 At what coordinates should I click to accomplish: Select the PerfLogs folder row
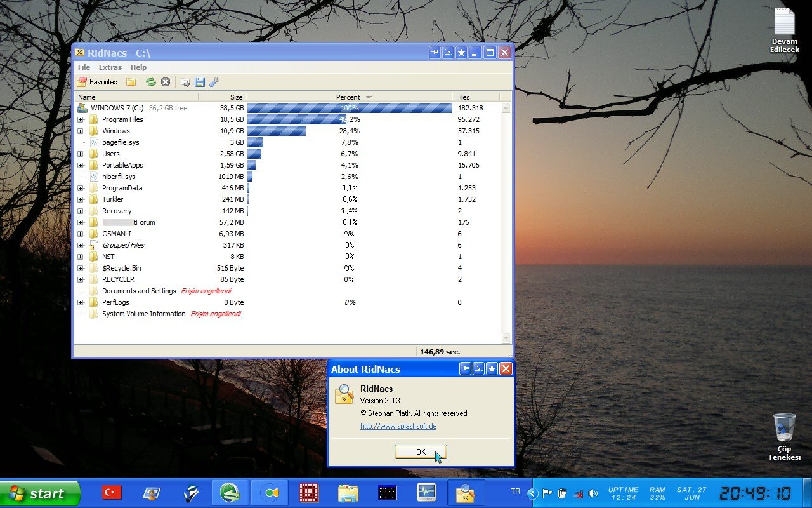(x=288, y=302)
